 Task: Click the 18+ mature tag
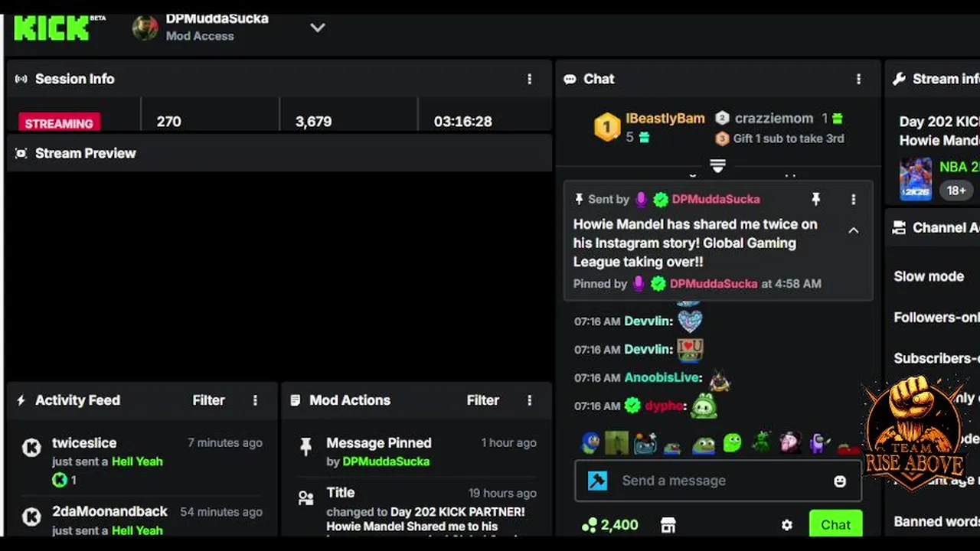click(956, 191)
